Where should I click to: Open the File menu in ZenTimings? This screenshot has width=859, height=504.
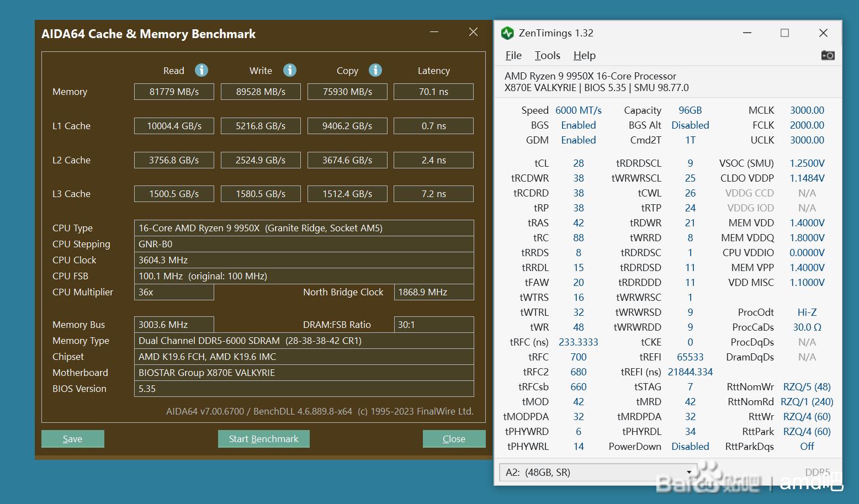click(513, 55)
